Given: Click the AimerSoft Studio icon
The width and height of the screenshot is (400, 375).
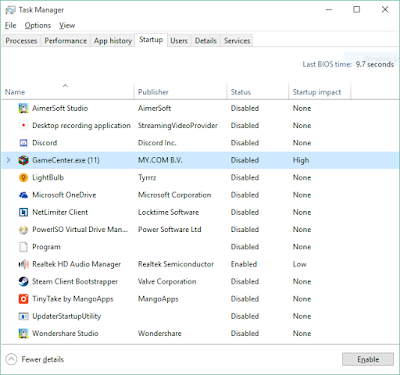Looking at the screenshot, I should 23,108.
